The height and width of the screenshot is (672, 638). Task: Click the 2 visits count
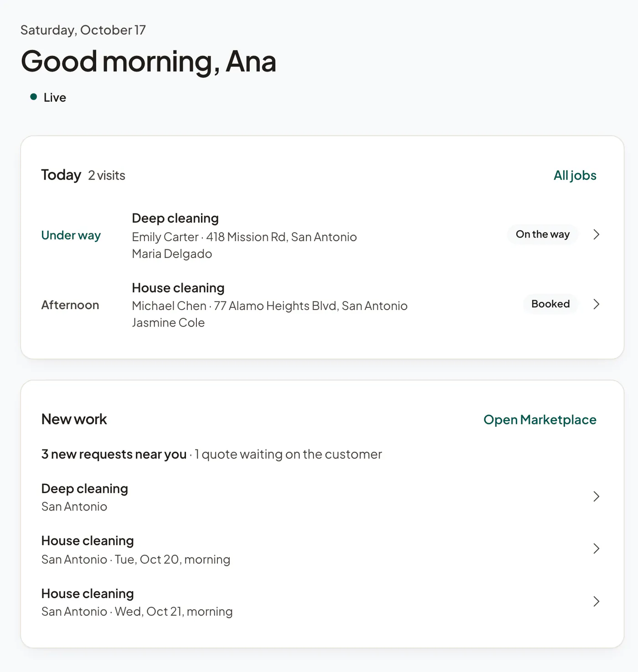coord(107,176)
